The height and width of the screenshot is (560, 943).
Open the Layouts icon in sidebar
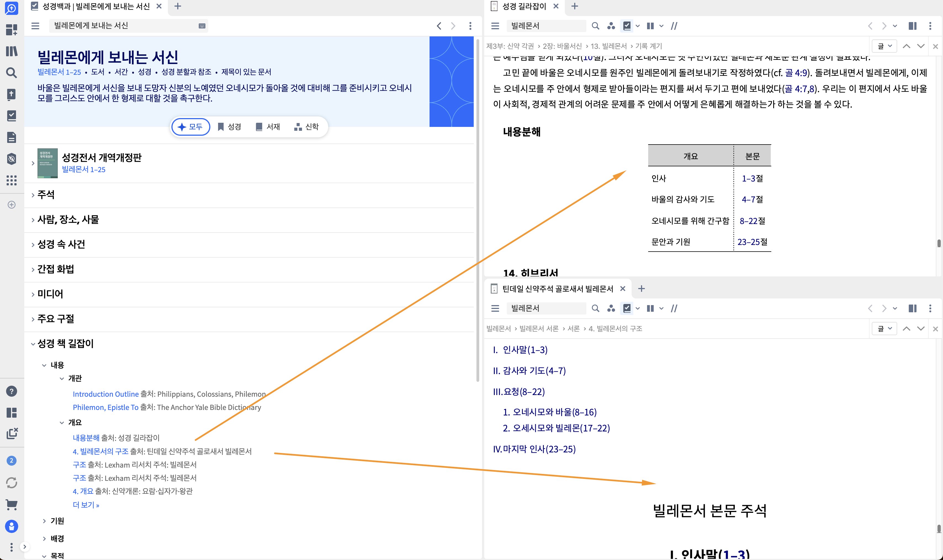click(11, 412)
